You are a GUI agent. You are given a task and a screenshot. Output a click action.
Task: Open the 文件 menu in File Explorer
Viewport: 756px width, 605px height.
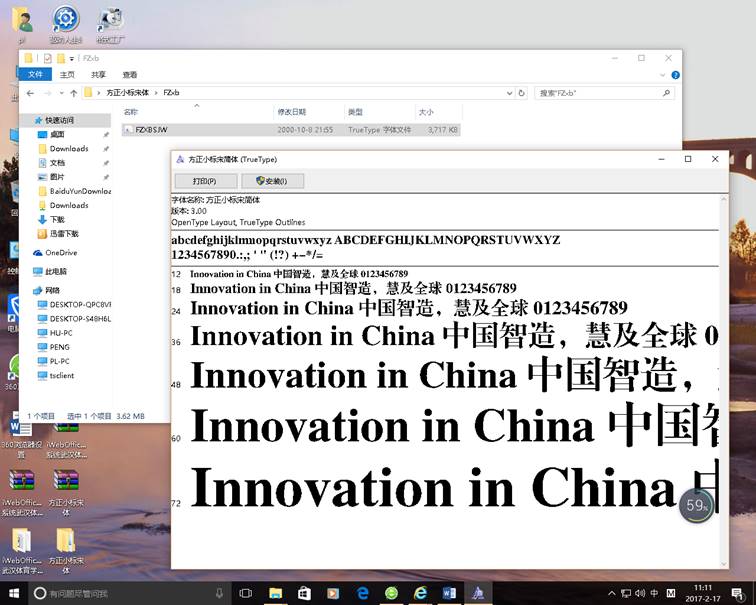coord(35,74)
